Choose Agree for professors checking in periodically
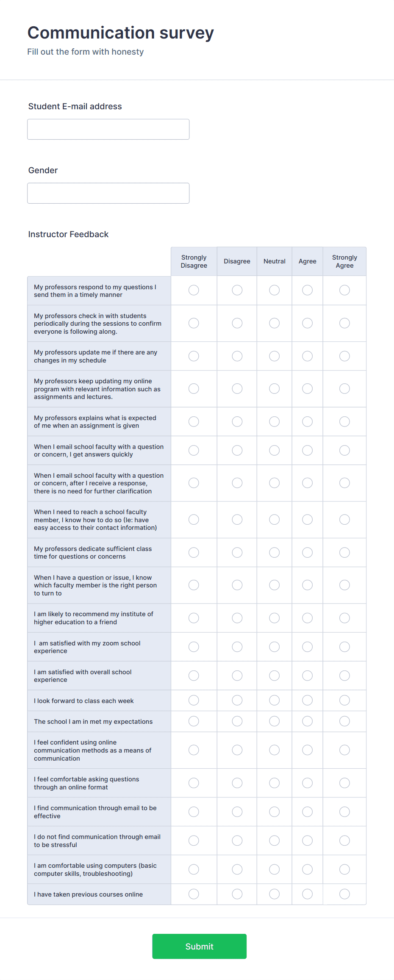This screenshot has height=980, width=394. (x=307, y=323)
